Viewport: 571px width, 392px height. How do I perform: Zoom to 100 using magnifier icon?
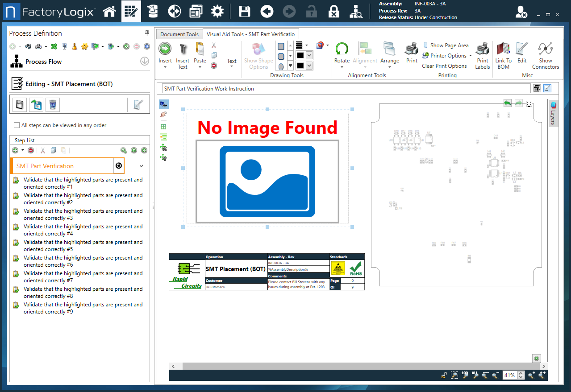[x=464, y=375]
